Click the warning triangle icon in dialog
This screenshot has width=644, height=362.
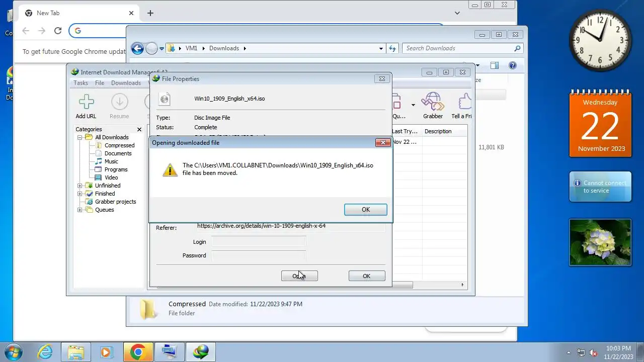[x=170, y=169]
